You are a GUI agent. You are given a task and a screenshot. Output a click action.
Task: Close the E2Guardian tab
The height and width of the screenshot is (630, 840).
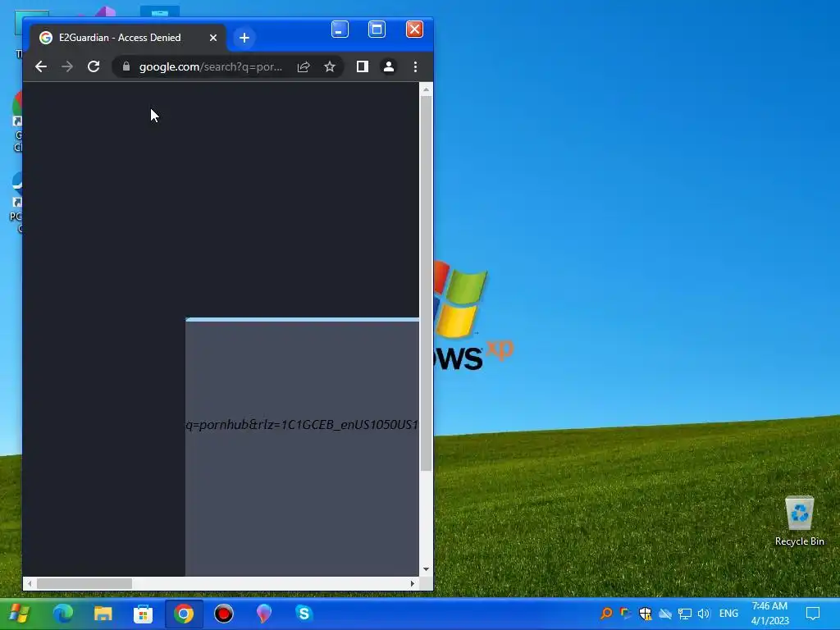[213, 38]
